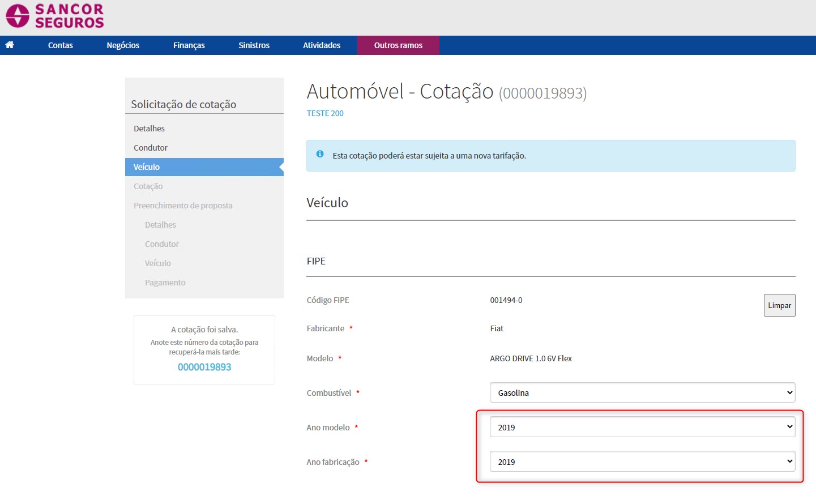The image size is (816, 504).
Task: Select the Outros ramos tab
Action: [398, 45]
